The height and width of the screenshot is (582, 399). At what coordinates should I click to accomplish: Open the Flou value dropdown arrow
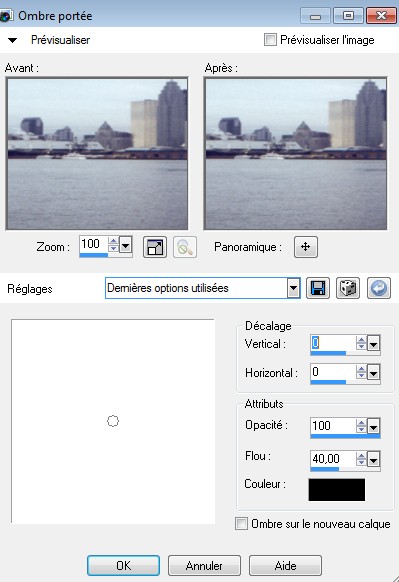pyautogui.click(x=373, y=460)
